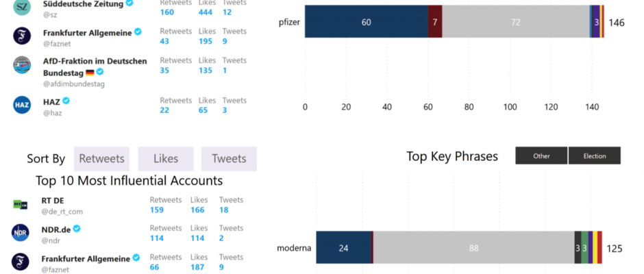Sort accounts by Retweets

[101, 158]
